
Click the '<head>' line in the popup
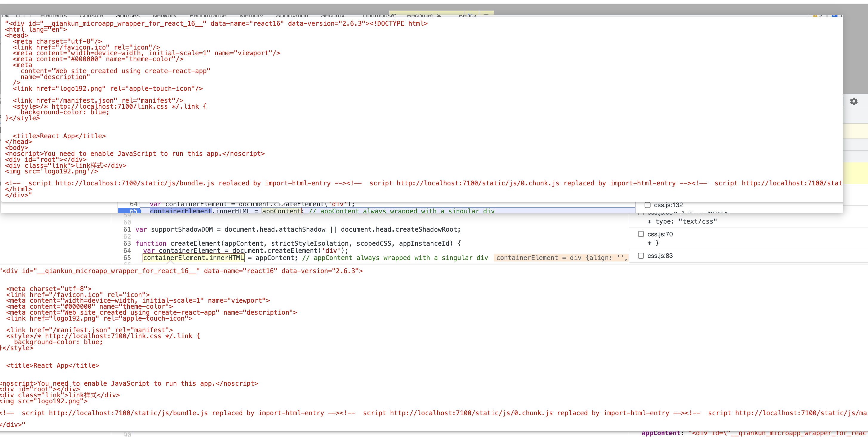tap(16, 36)
